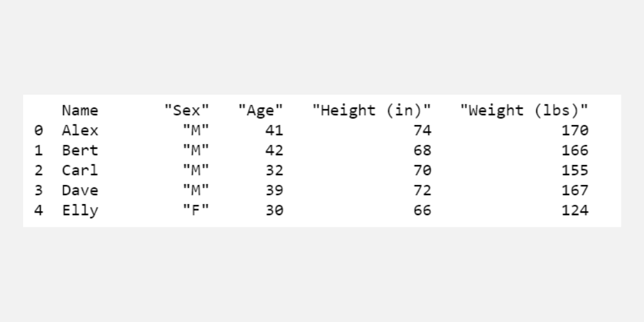
Task: Click the Name column header
Action: (80, 111)
